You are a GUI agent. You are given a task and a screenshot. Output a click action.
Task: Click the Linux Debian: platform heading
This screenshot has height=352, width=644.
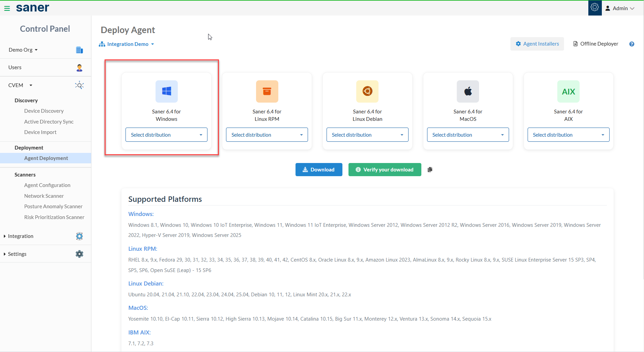pos(146,283)
